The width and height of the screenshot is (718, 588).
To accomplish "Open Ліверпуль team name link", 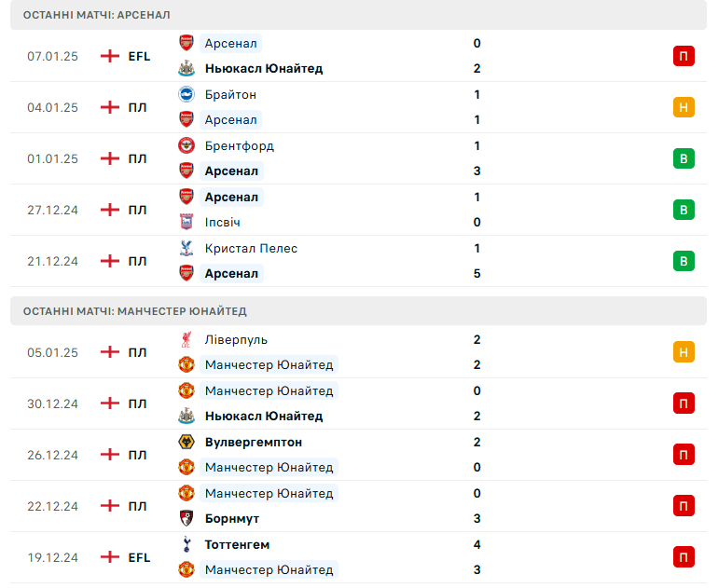I will [236, 339].
